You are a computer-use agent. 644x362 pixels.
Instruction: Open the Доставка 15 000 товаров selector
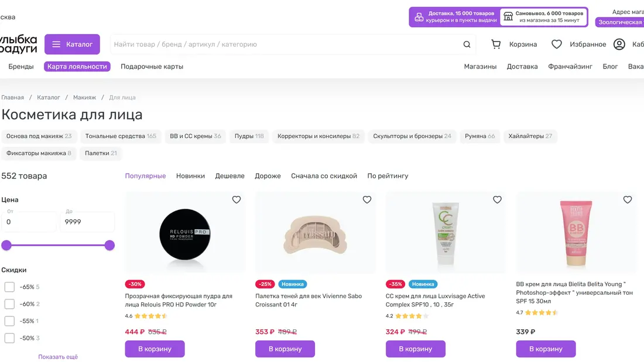tap(455, 17)
